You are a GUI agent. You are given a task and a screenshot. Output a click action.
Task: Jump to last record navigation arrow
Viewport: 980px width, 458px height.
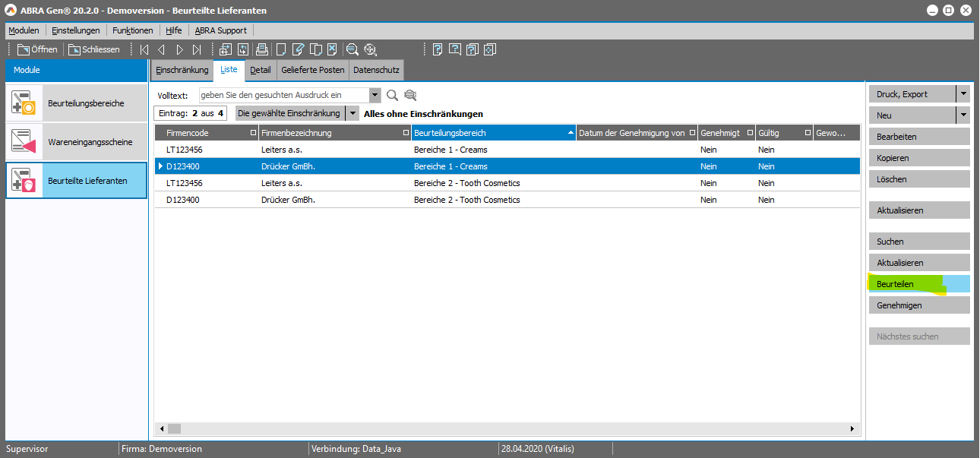click(197, 49)
